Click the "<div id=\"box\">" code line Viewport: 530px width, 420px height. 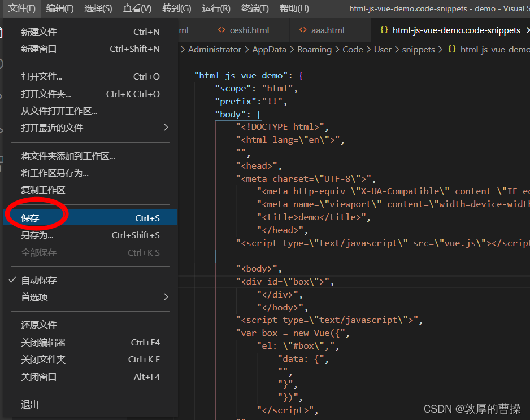click(x=285, y=282)
